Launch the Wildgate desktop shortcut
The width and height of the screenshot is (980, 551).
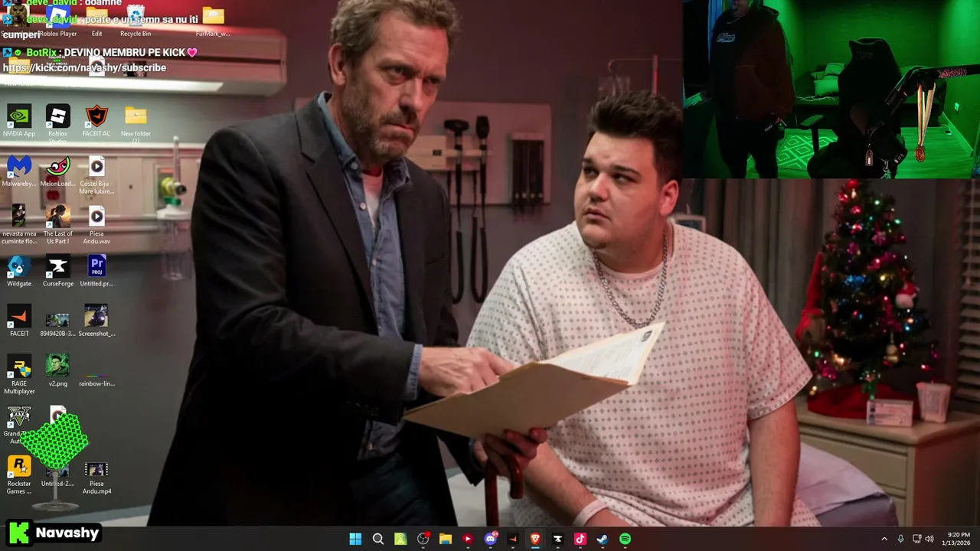[19, 271]
